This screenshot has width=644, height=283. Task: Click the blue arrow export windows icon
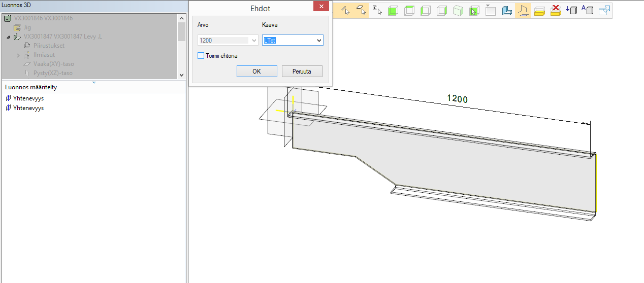pos(604,10)
